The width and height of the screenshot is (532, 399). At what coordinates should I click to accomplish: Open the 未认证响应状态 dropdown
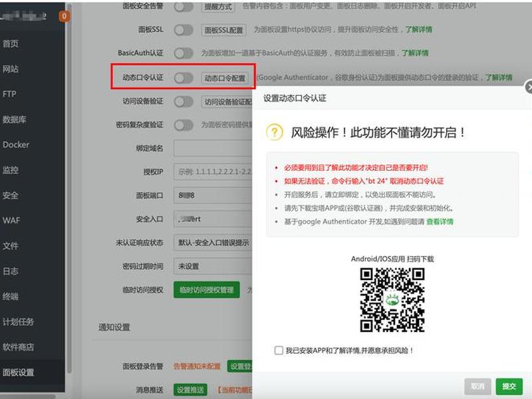pyautogui.click(x=213, y=243)
